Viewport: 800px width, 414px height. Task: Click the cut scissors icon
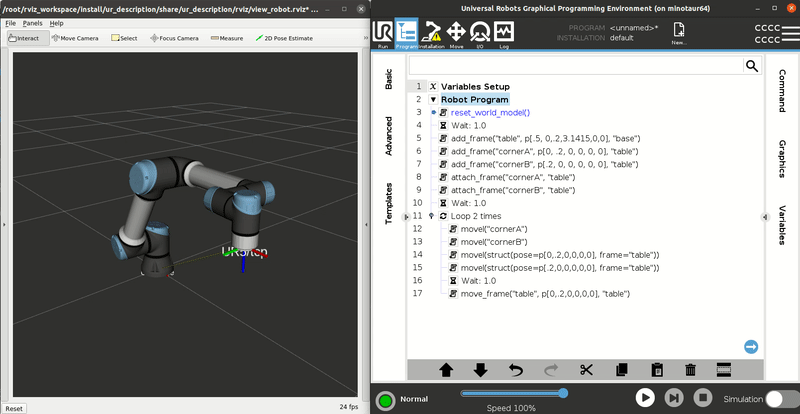[586, 369]
